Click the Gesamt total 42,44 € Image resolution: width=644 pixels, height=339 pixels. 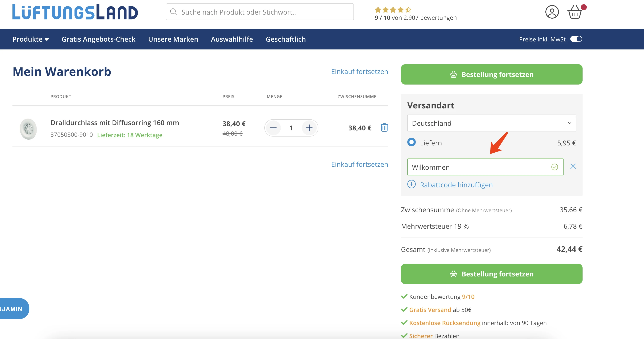(x=569, y=249)
